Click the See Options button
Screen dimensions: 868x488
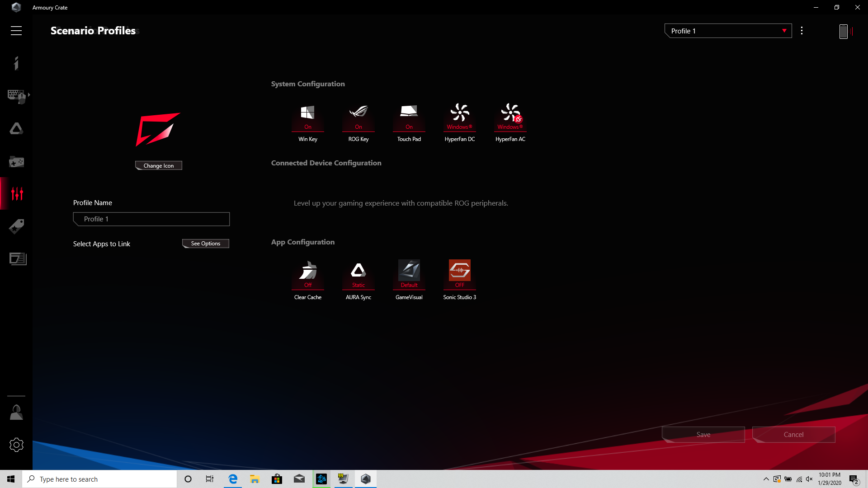(x=206, y=244)
